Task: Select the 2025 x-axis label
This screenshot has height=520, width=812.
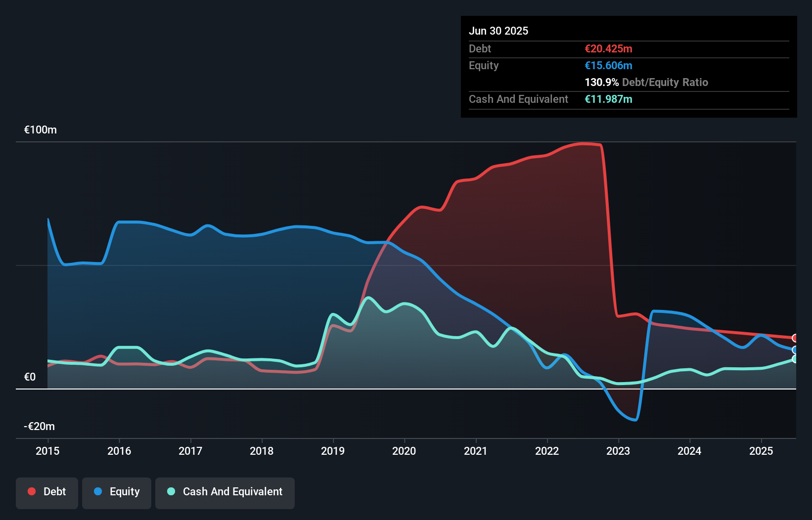Action: pyautogui.click(x=761, y=451)
